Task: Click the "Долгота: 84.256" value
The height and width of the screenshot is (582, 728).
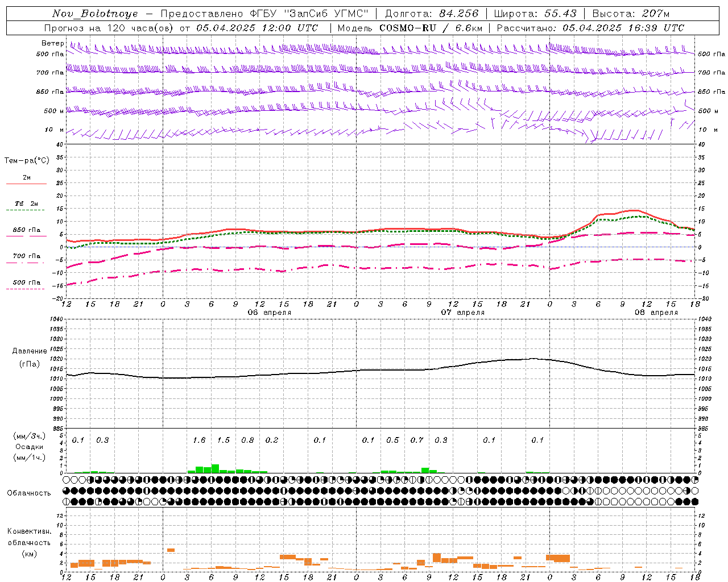Action: tap(432, 14)
